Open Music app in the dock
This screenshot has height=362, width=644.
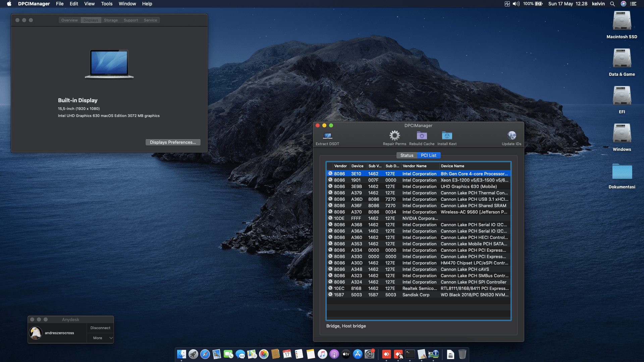322,354
